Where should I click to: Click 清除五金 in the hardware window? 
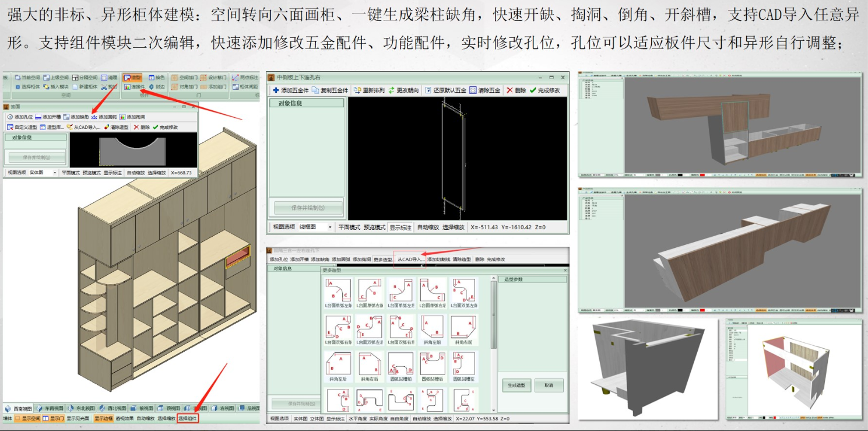coord(484,90)
